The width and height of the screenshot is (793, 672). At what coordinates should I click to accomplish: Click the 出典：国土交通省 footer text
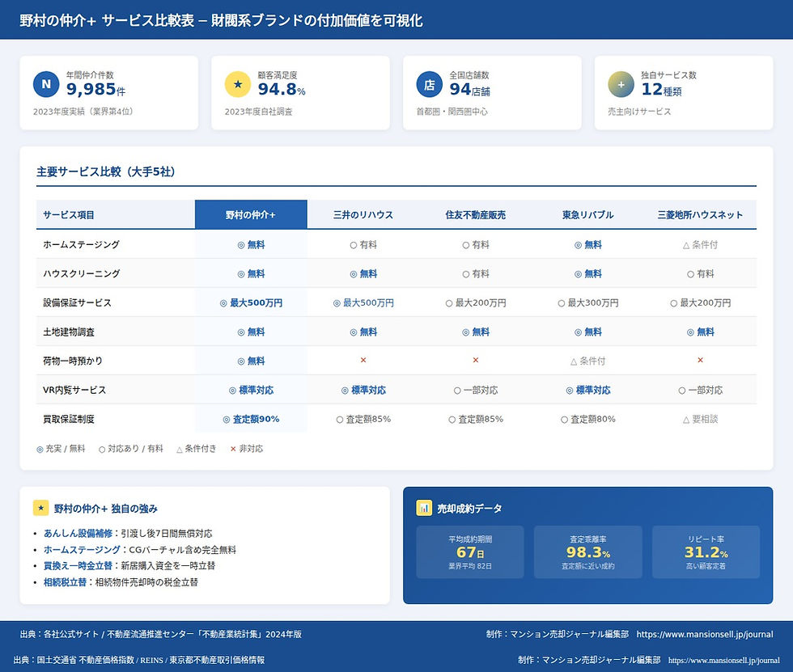139,660
